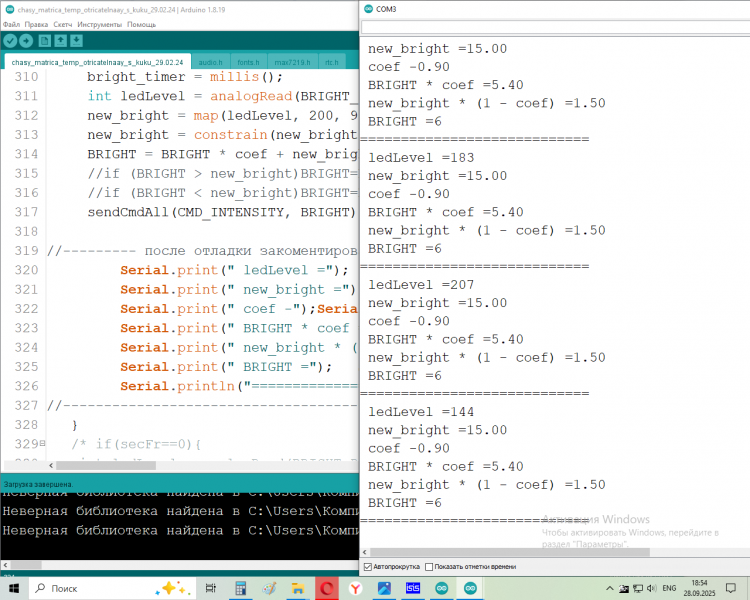Open the Инструменты menu
This screenshot has width=750, height=600.
tap(100, 23)
